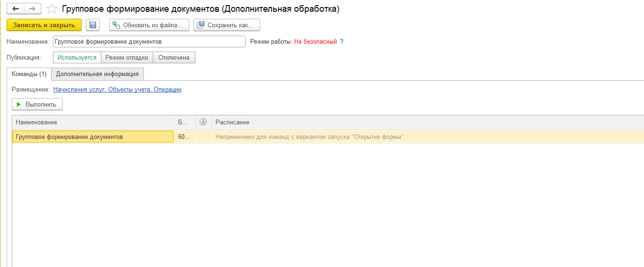
Task: Click the Не безопасный mode text
Action: (315, 42)
